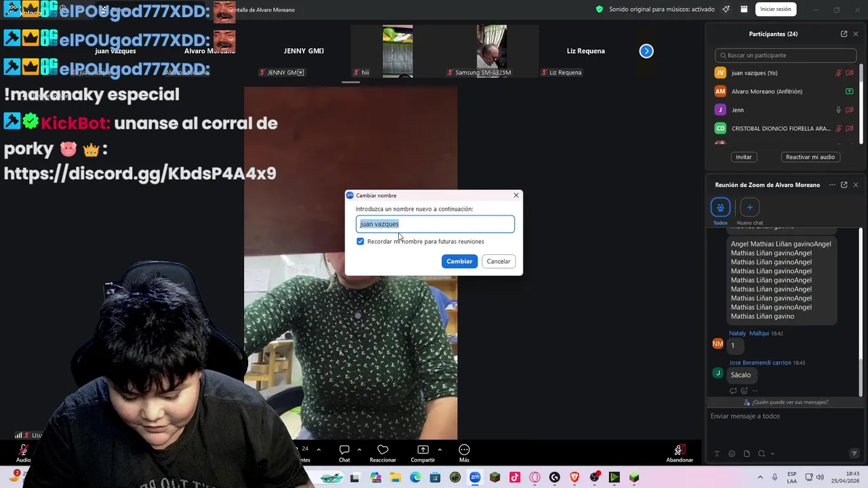
Task: Open emoji picker in chat composer
Action: pyautogui.click(x=732, y=453)
